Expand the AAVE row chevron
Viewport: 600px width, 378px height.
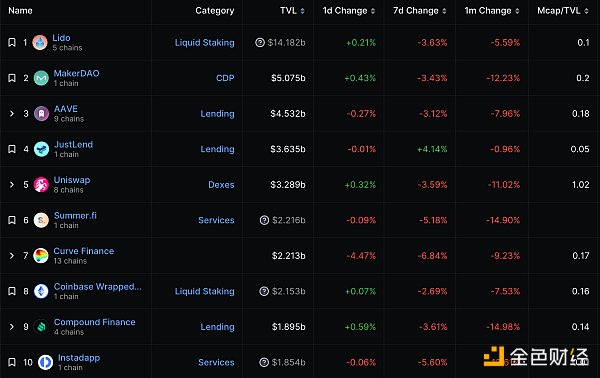pos(12,114)
